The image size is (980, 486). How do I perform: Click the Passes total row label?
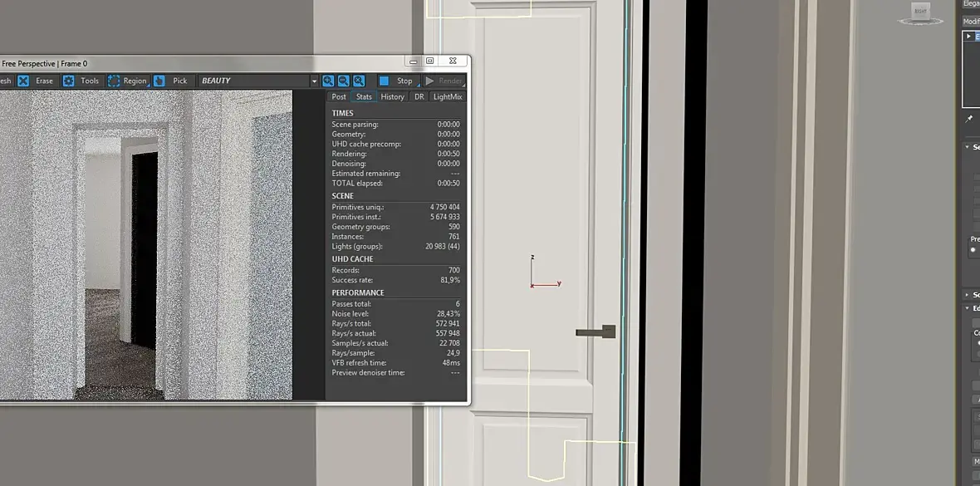(x=351, y=304)
